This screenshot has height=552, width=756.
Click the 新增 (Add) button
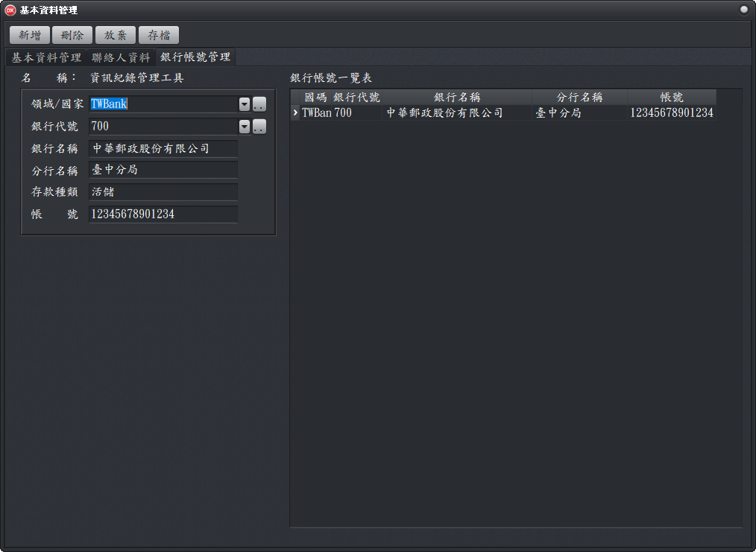point(30,35)
